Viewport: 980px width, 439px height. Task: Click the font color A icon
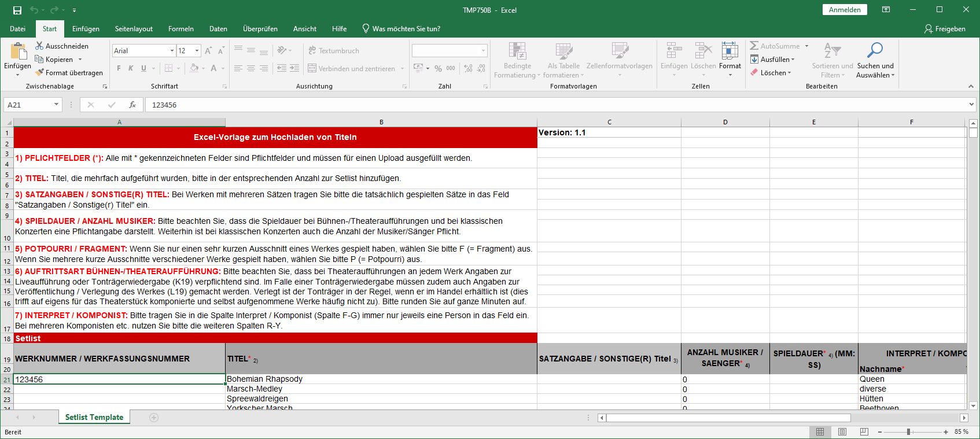[213, 68]
